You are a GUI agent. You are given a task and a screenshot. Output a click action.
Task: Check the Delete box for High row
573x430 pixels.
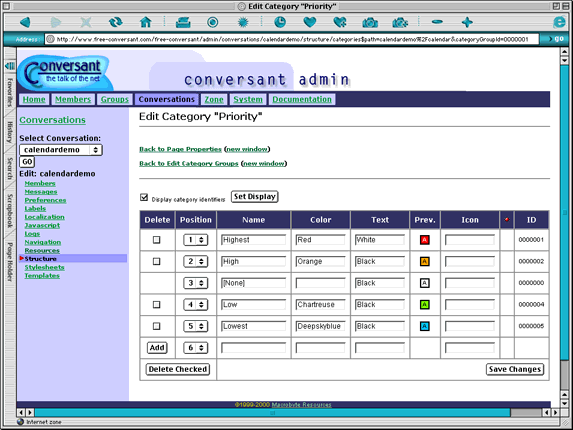coord(156,262)
